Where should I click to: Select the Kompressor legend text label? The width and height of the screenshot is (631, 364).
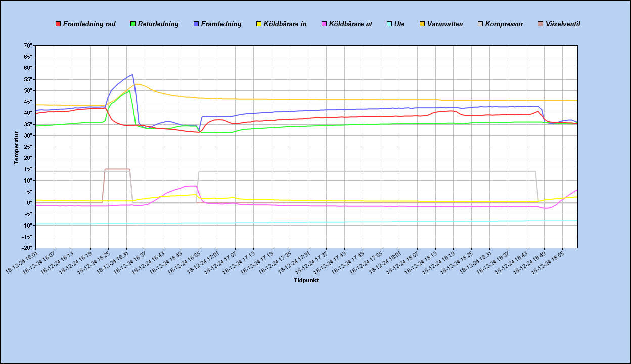point(504,24)
